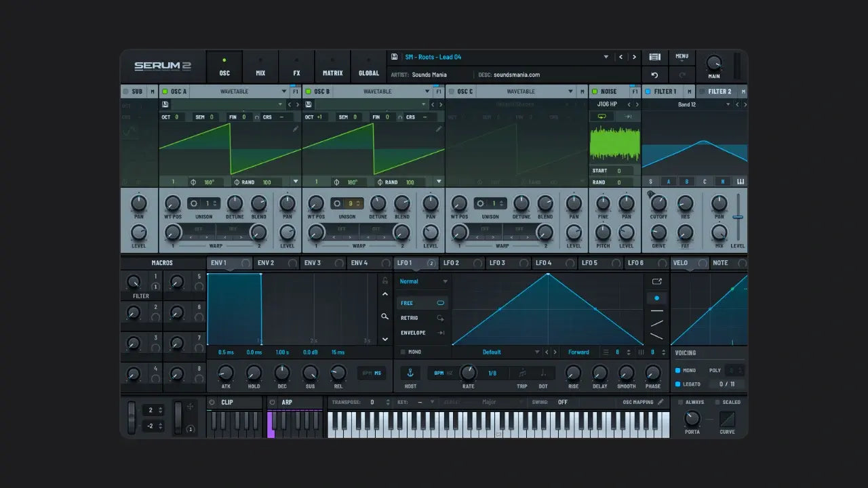The image size is (868, 488).
Task: Click the LFO dotted note icon
Action: coord(543,373)
